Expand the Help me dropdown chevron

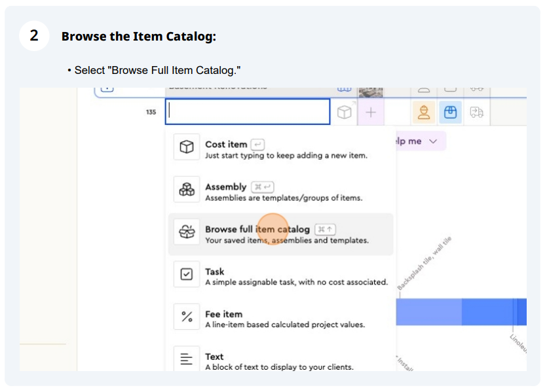(433, 141)
